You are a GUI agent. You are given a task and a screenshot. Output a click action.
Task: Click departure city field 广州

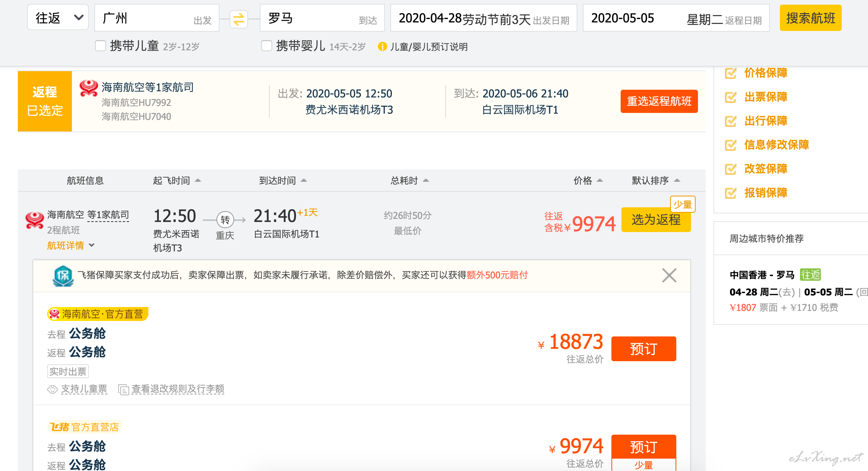tap(157, 18)
